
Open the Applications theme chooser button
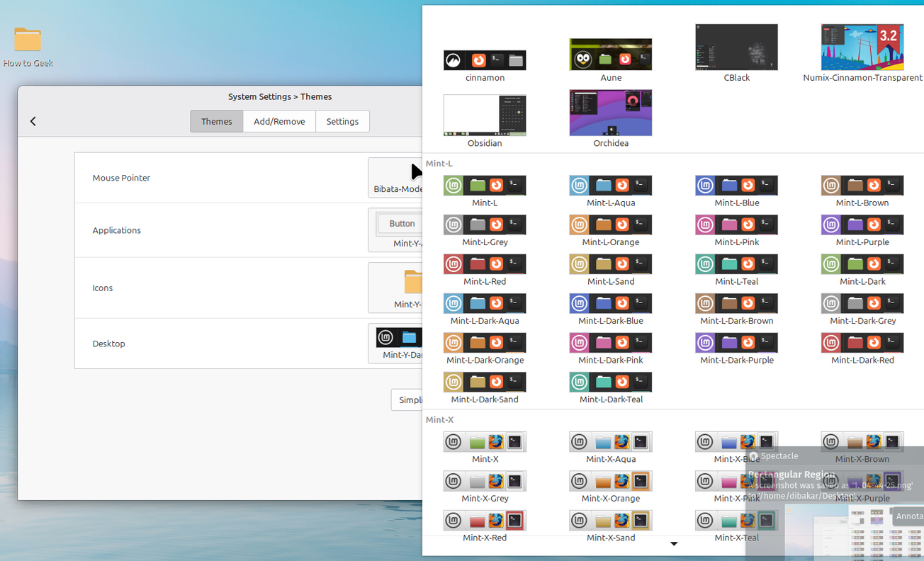tap(395, 230)
